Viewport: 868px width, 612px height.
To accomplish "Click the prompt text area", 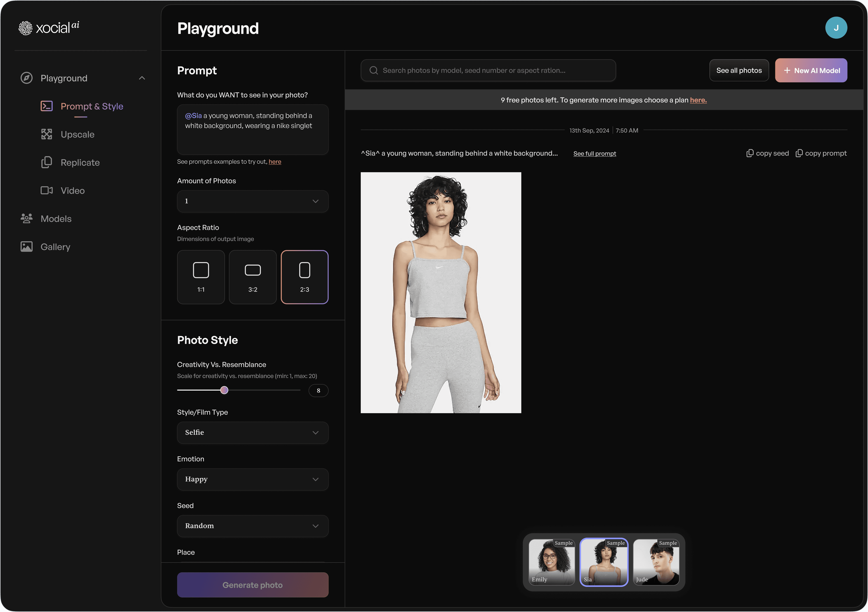I will click(x=252, y=129).
